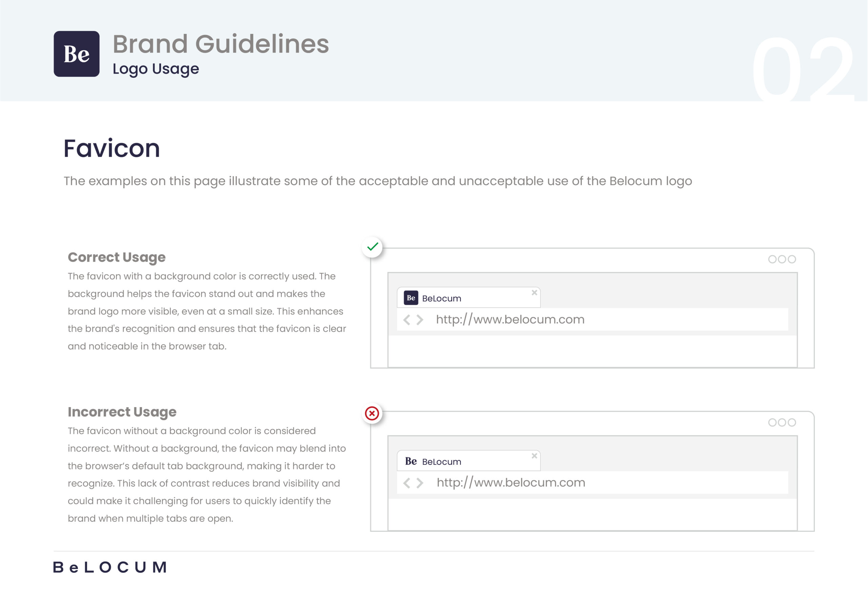Image resolution: width=868 pixels, height=614 pixels.
Task: Click the dark Be logo in the header
Action: pyautogui.click(x=76, y=54)
